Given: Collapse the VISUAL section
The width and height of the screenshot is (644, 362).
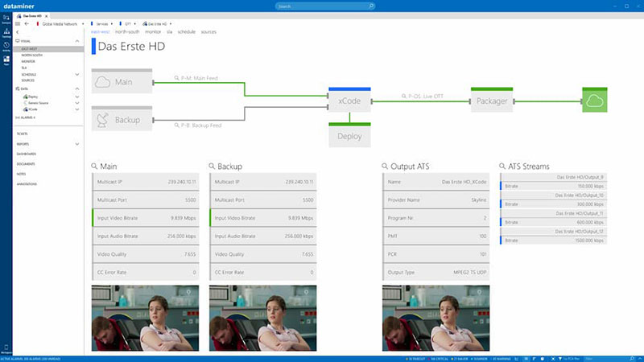Looking at the screenshot, I should [x=77, y=41].
